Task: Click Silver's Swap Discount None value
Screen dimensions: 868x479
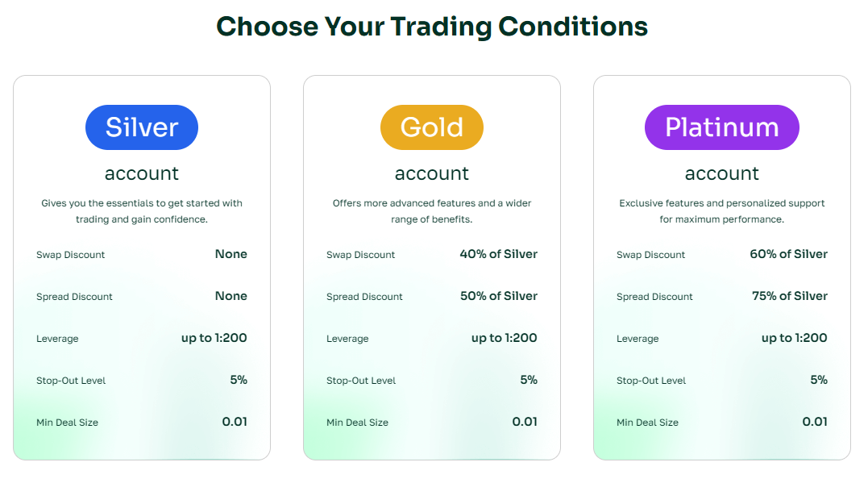Action: (230, 254)
